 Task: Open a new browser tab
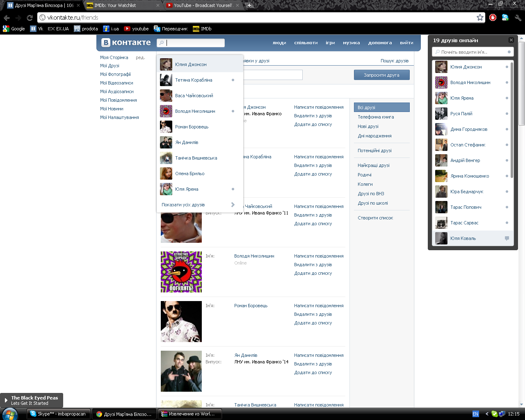(x=249, y=5)
